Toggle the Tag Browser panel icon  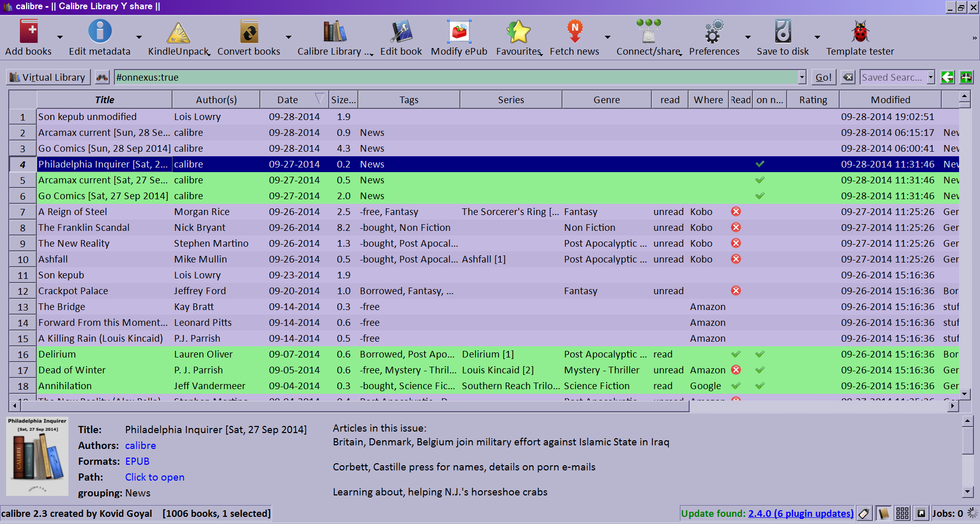[864, 513]
